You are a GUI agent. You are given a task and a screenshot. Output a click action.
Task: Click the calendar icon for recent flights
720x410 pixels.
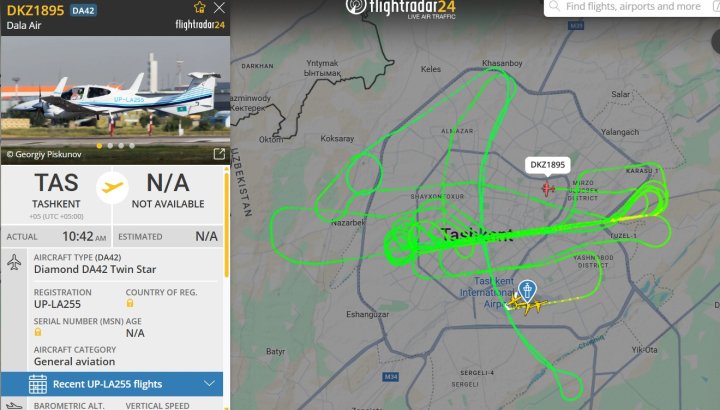38,384
